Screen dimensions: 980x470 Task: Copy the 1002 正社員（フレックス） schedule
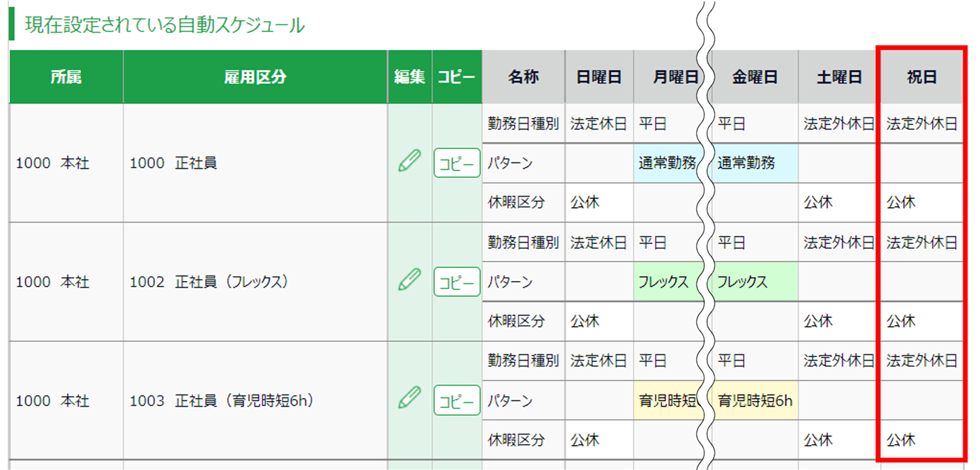(457, 282)
